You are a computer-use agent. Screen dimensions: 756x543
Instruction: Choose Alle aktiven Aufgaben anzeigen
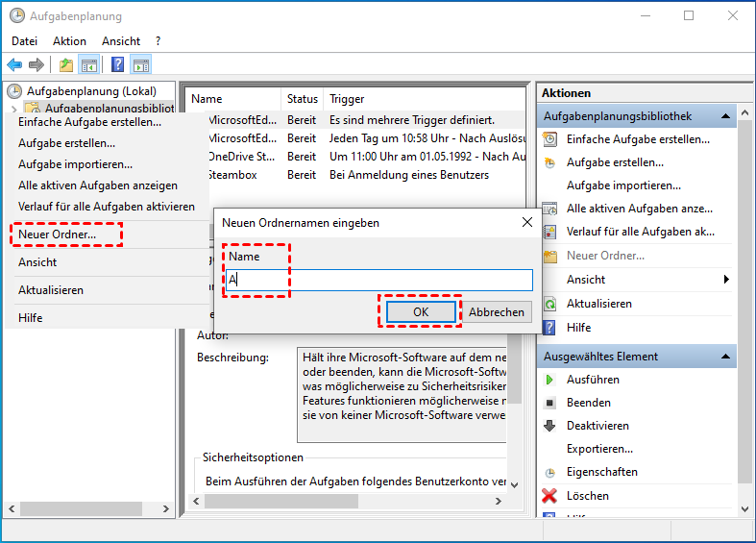[x=98, y=185]
